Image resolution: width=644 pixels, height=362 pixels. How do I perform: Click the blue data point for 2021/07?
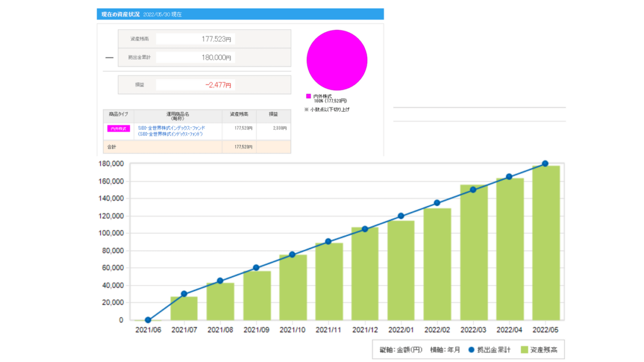[x=184, y=294]
